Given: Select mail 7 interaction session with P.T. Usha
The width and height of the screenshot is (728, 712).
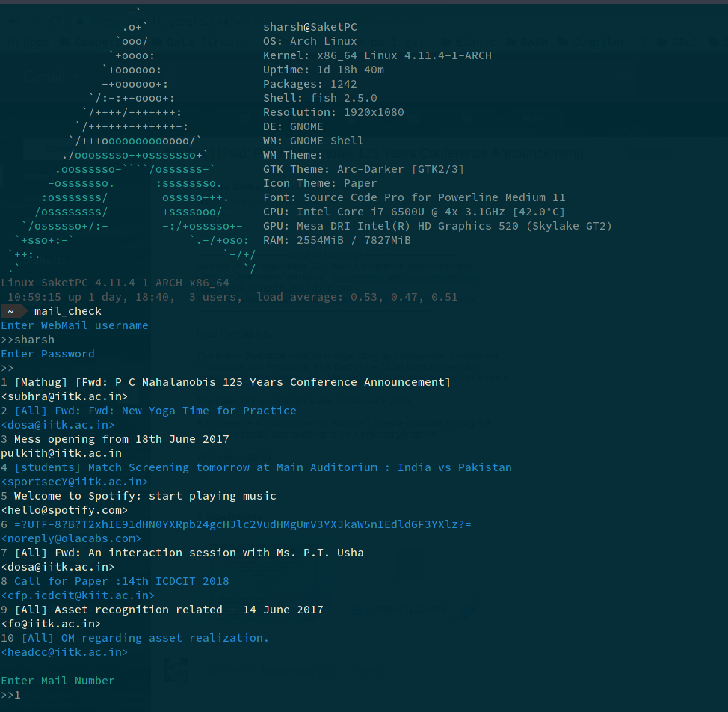Looking at the screenshot, I should point(182,553).
